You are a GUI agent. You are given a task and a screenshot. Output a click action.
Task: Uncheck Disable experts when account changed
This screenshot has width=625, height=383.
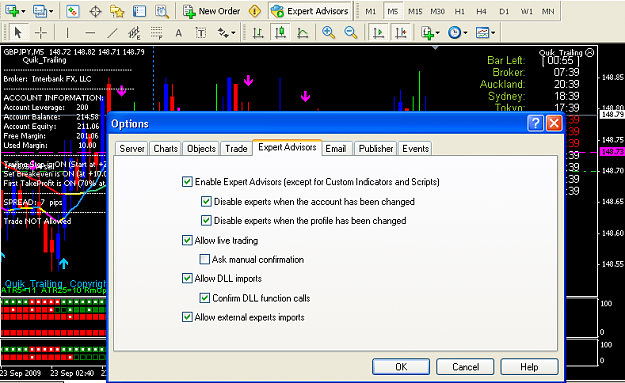pyautogui.click(x=206, y=201)
